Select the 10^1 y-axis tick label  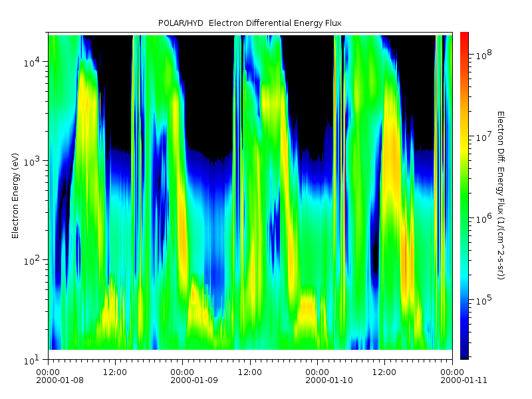pos(33,359)
